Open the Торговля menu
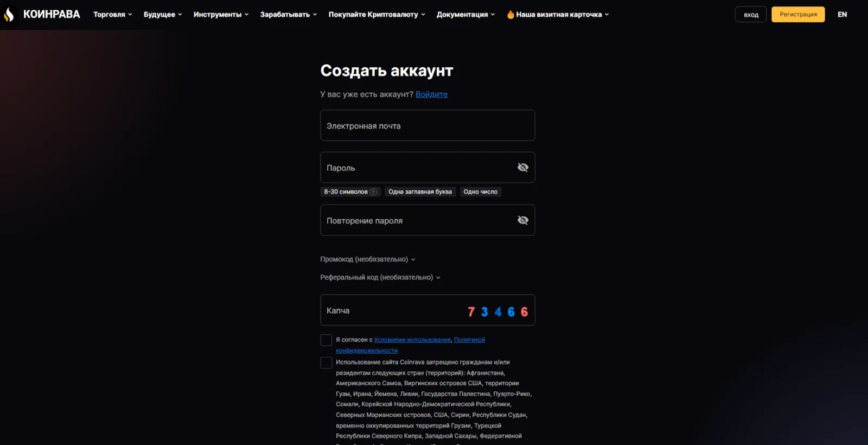 (x=113, y=15)
